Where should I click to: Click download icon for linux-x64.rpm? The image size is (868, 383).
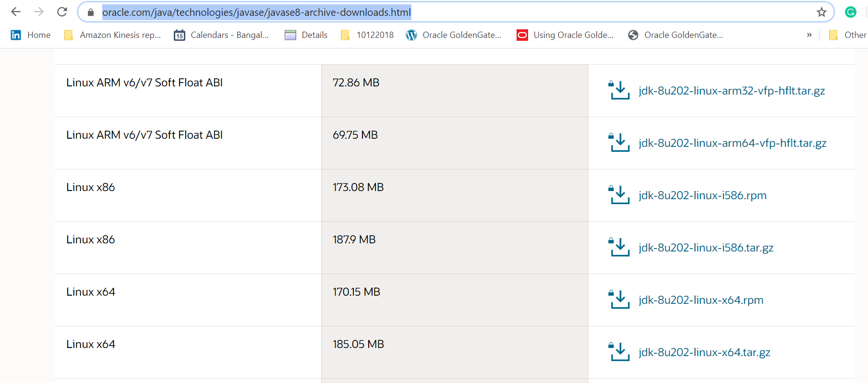coord(619,299)
